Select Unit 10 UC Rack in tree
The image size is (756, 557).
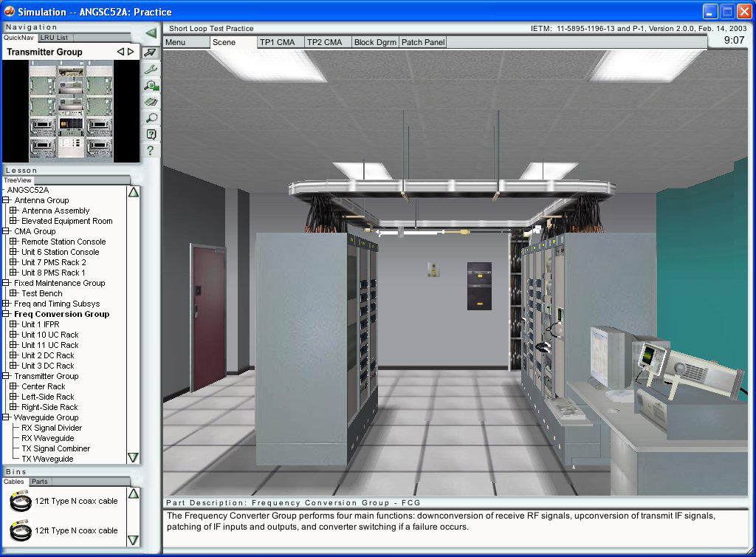click(49, 335)
